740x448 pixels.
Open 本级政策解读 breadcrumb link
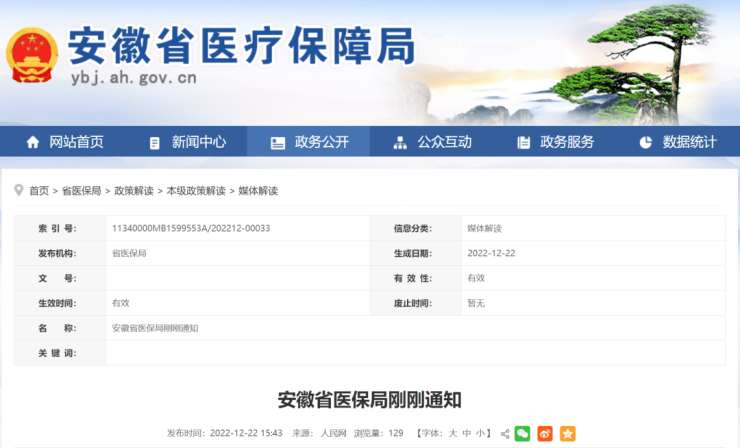coord(196,190)
